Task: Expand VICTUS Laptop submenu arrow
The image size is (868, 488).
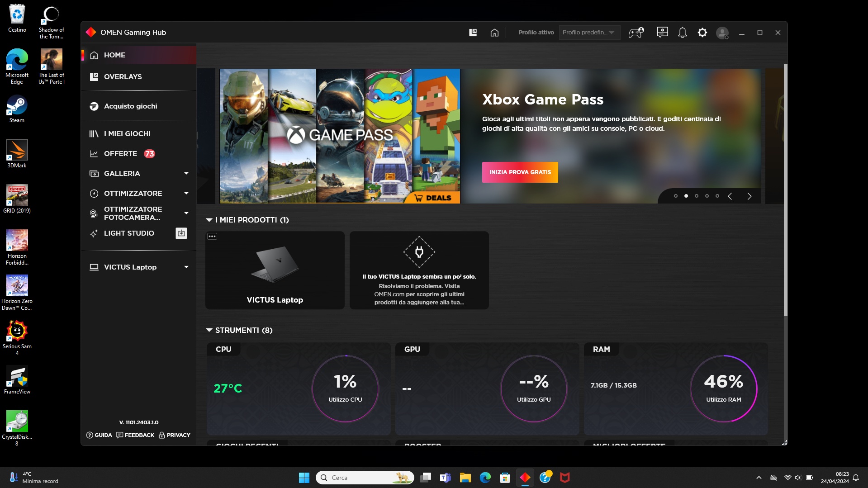Action: tap(186, 267)
